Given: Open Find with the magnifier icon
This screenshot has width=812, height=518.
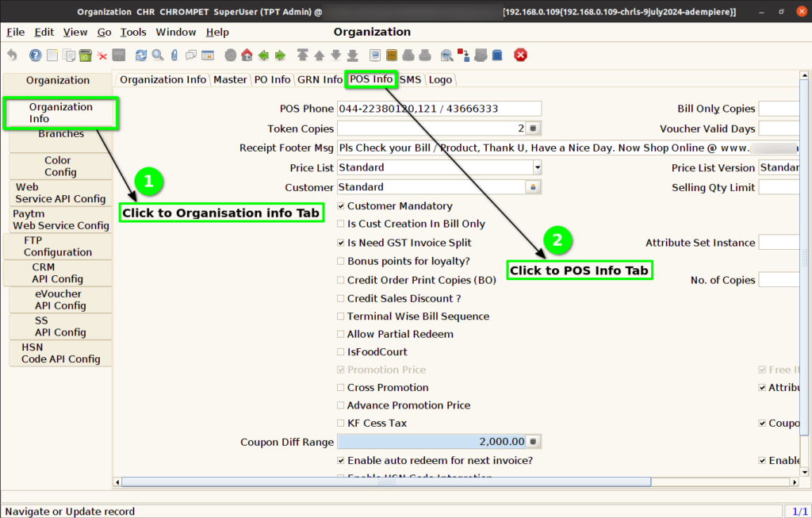Looking at the screenshot, I should [158, 55].
